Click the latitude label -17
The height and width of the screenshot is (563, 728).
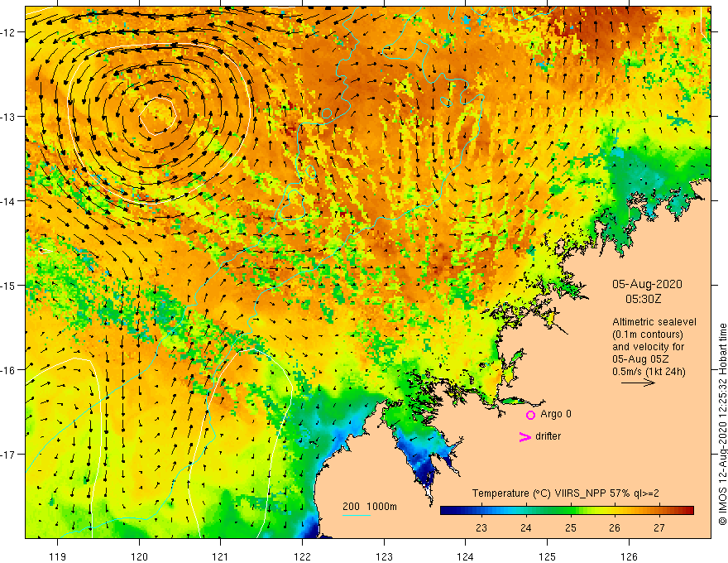tap(7, 454)
